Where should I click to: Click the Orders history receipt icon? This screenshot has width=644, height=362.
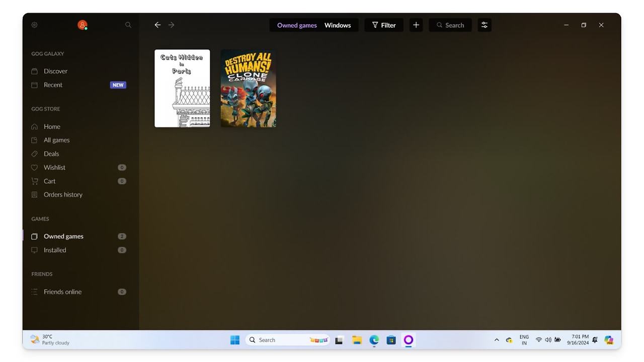[34, 194]
